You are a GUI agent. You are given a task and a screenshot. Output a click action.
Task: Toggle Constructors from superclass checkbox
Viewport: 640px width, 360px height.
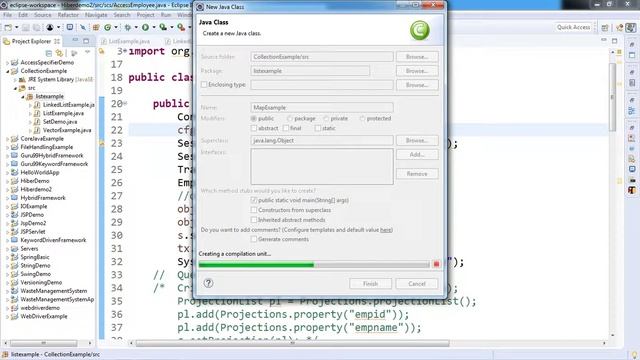point(254,210)
